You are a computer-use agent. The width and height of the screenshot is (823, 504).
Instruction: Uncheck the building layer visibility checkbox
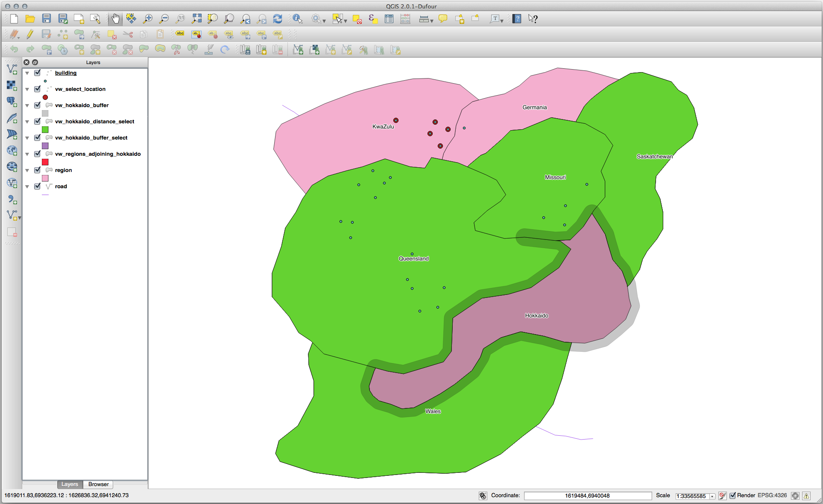tap(38, 73)
